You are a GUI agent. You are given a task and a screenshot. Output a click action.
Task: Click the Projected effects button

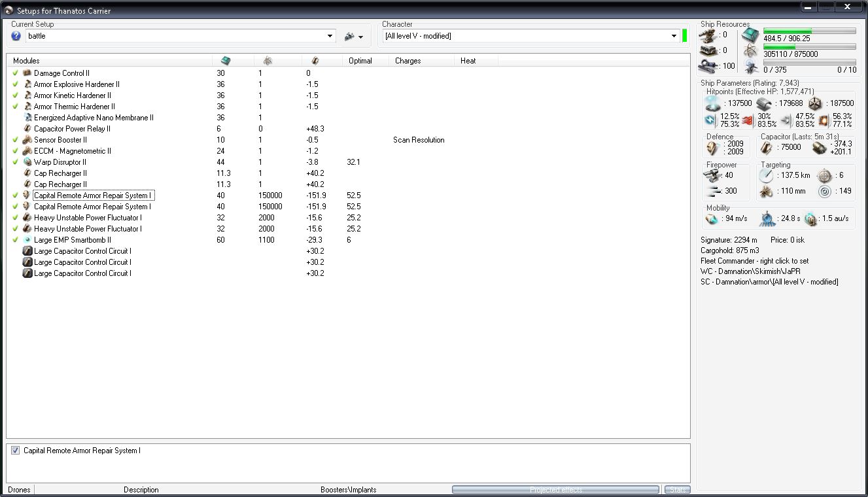pos(555,490)
